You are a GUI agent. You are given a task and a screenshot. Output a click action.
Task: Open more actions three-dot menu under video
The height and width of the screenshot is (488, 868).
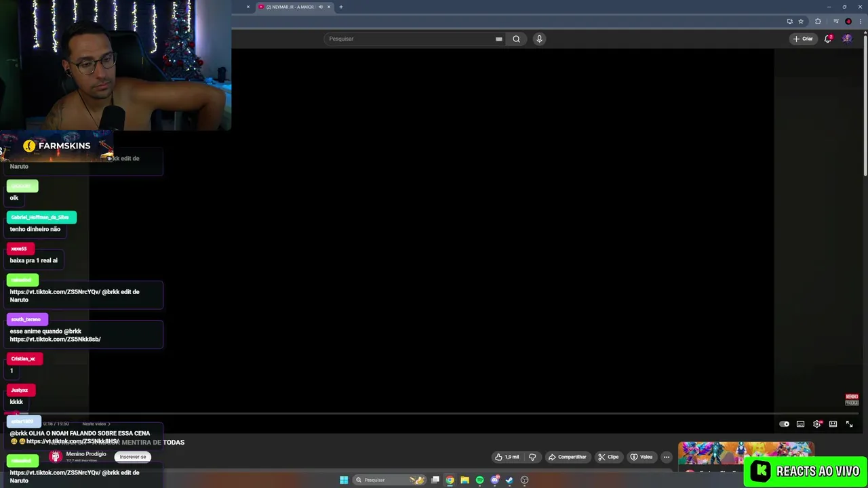pyautogui.click(x=667, y=457)
